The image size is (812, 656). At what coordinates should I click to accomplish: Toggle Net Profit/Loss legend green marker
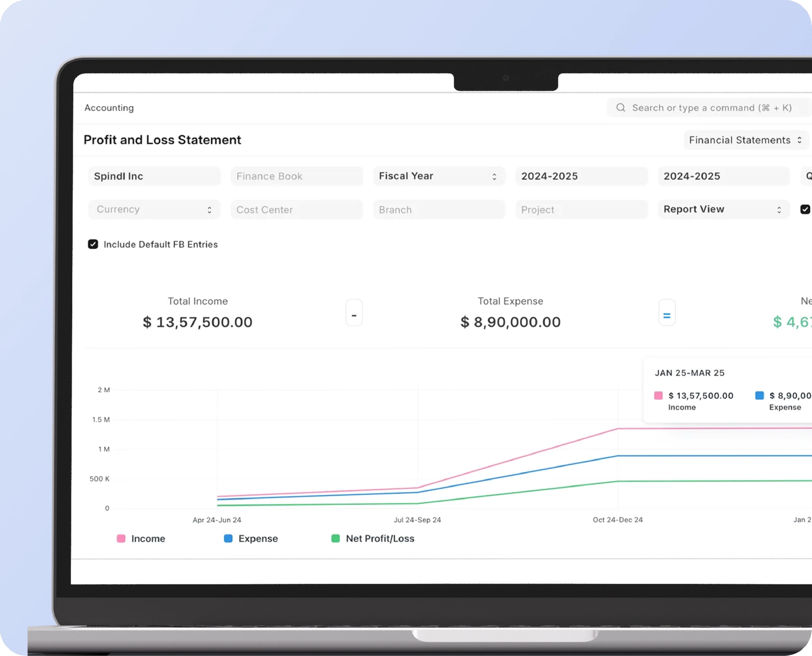[x=335, y=539]
